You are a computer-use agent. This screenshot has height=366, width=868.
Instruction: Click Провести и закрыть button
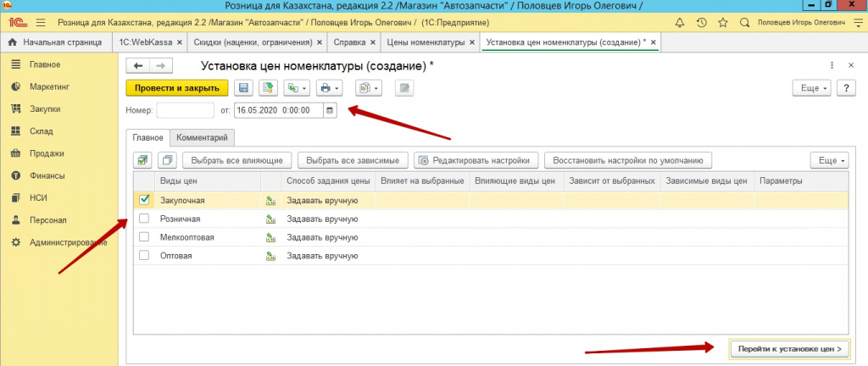176,87
